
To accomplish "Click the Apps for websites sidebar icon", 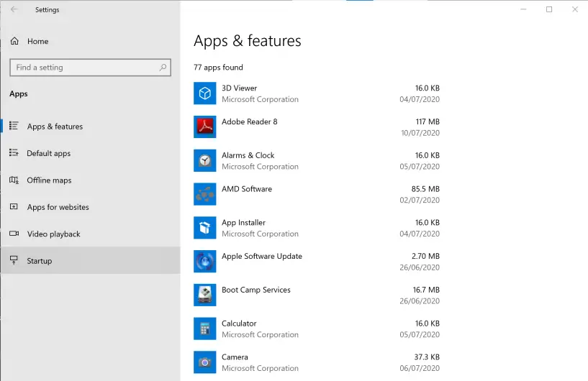I will coord(14,207).
